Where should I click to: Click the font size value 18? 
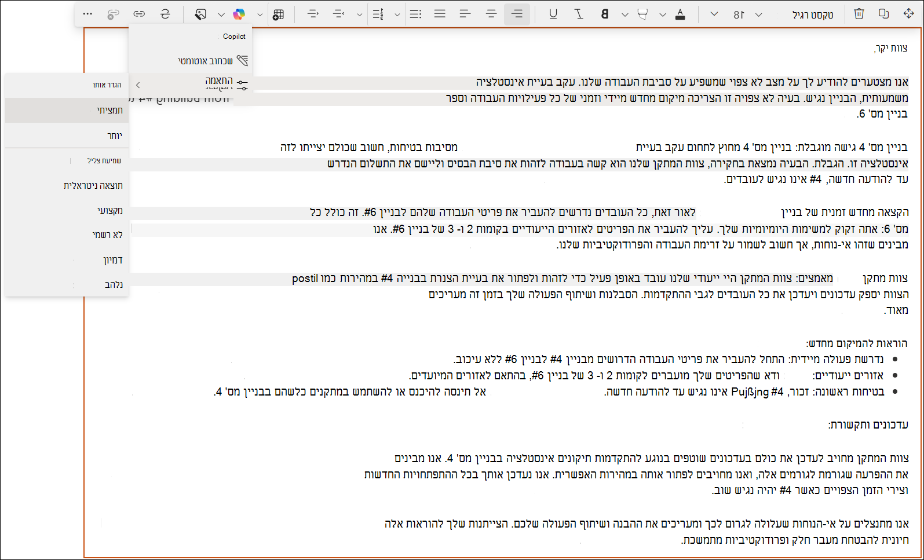pyautogui.click(x=739, y=14)
